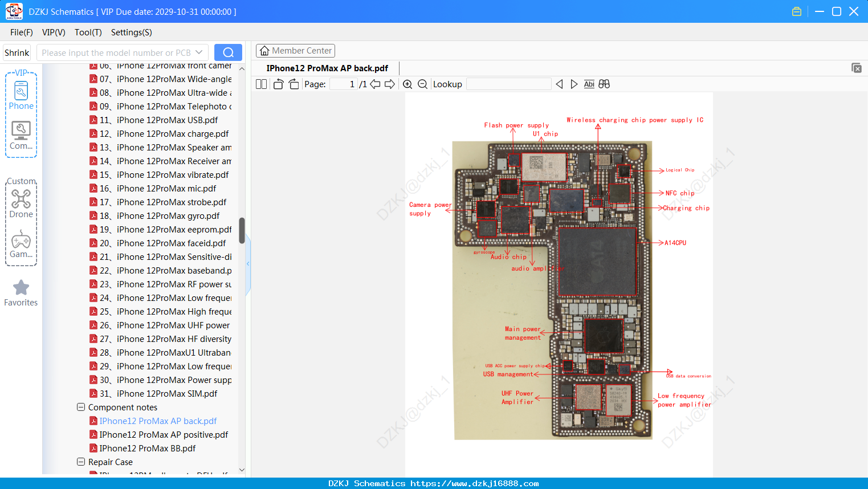Open iPhone 12ProMax eeprom.pdf
868x489 pixels.
161,230
